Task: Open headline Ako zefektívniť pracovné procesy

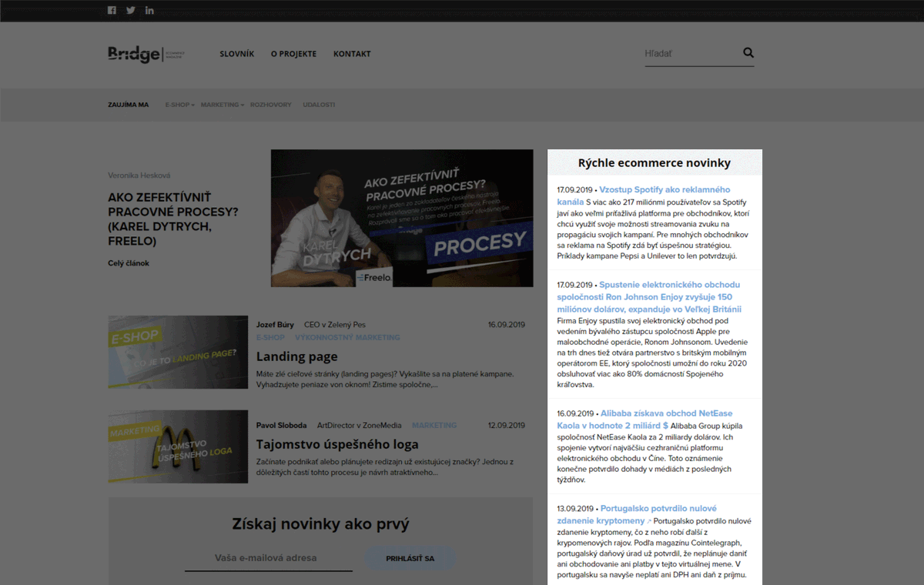Action: (x=173, y=219)
